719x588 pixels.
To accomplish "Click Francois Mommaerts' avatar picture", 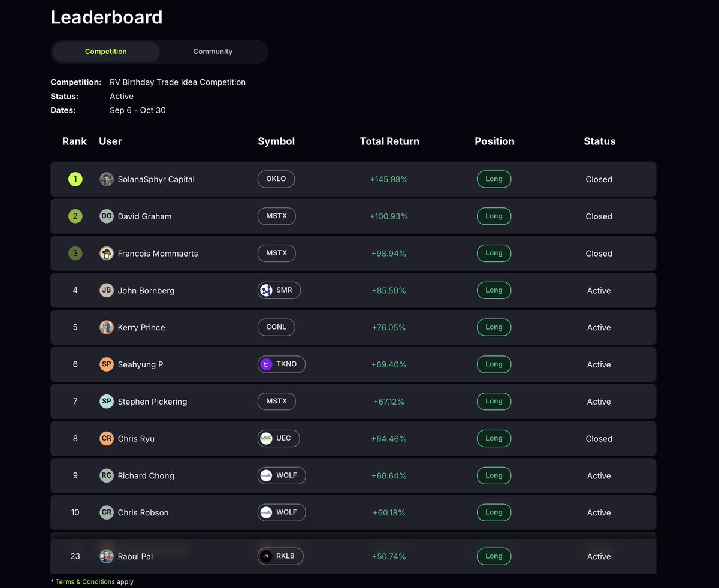I will [x=107, y=254].
